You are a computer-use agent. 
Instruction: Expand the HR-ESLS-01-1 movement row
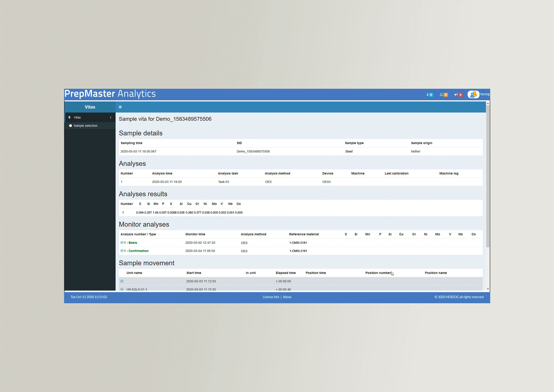pos(122,289)
